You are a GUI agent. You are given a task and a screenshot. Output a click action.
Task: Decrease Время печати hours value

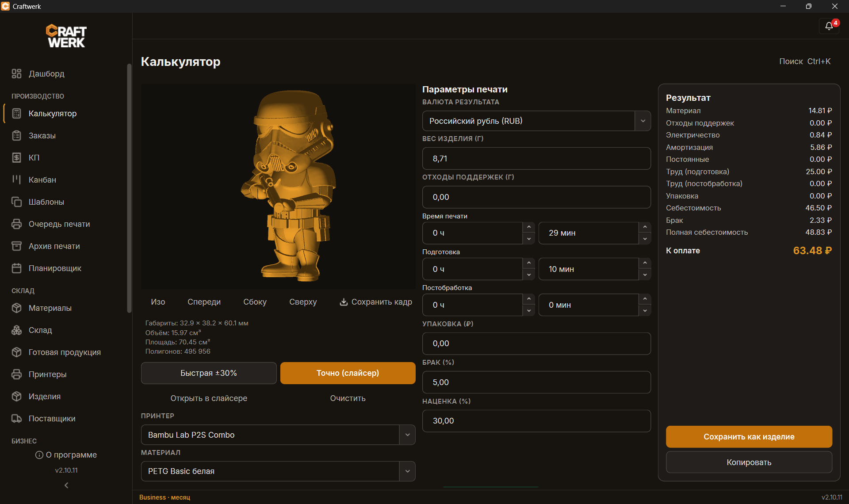pyautogui.click(x=529, y=239)
